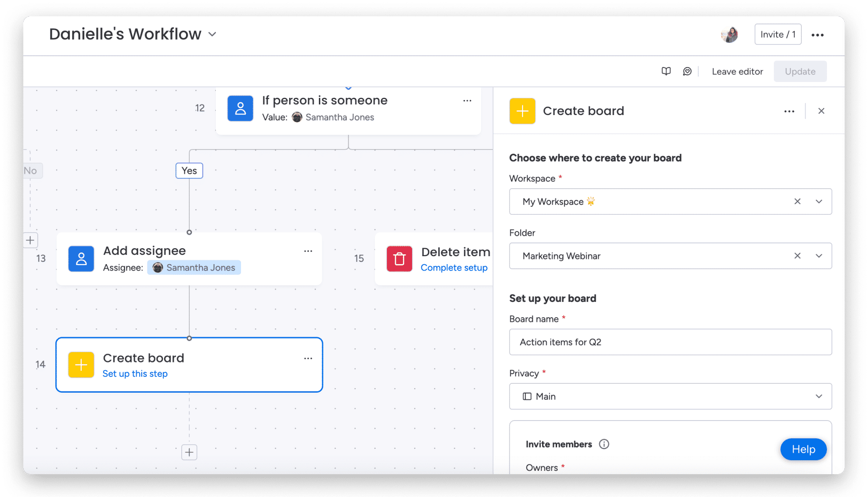Expand the Danielle's Workflow title chevron

pyautogui.click(x=212, y=34)
